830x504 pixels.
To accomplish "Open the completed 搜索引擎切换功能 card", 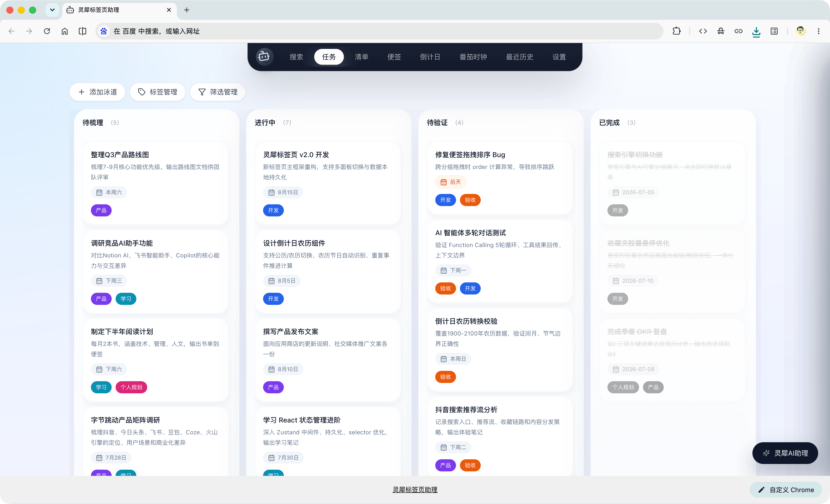I will (672, 183).
